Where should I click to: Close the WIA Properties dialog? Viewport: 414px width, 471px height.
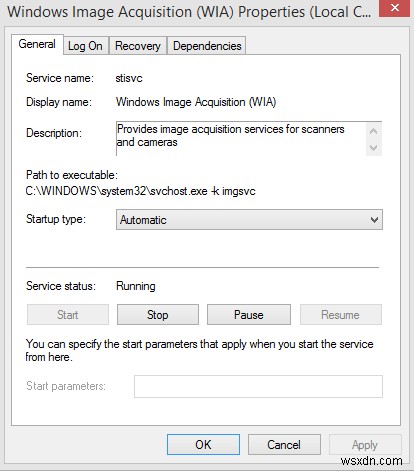tap(395, 8)
